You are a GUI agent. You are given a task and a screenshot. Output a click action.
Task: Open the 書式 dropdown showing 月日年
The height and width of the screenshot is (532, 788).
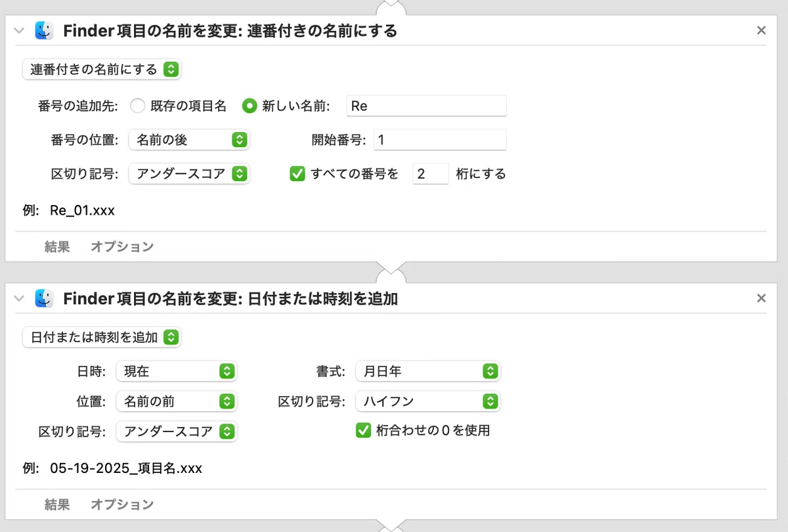coord(428,371)
